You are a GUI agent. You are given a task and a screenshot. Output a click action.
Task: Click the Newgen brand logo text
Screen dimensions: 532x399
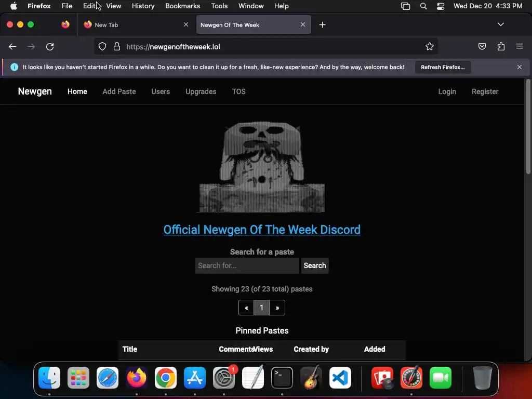point(35,91)
